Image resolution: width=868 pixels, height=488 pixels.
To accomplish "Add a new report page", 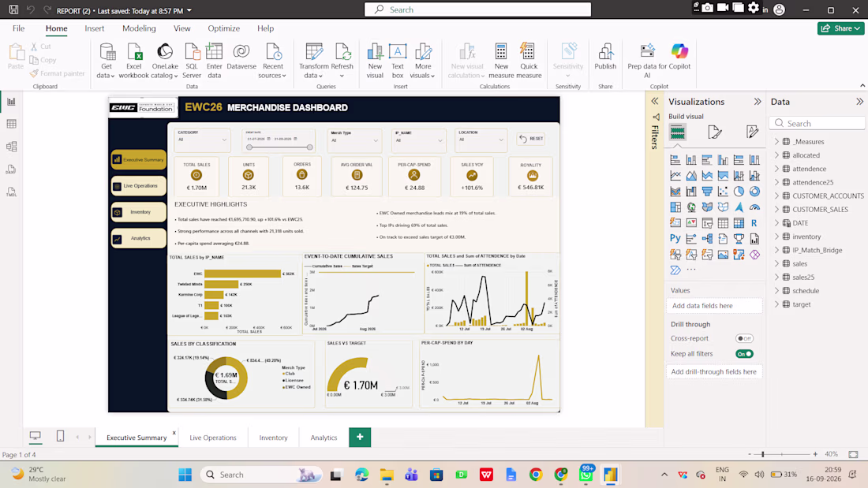I will tap(360, 437).
